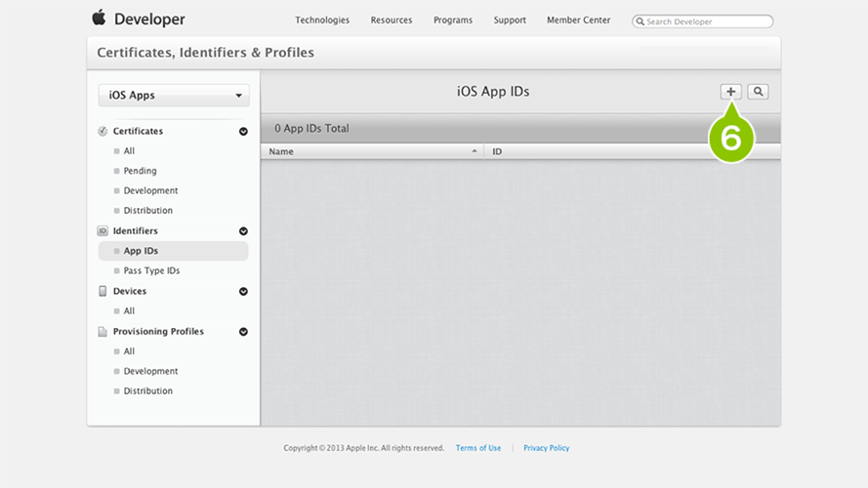Select Pass Type IDs
The width and height of the screenshot is (868, 488).
(151, 270)
